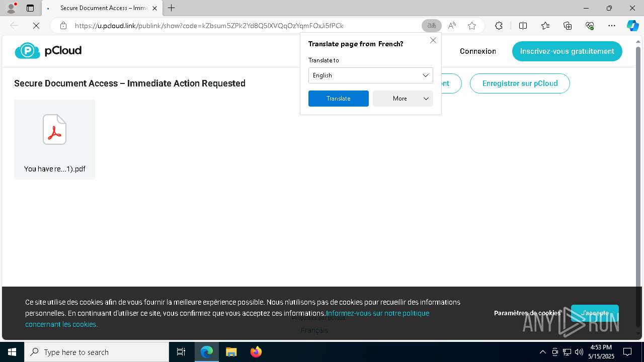This screenshot has height=362, width=644.
Task: View site information lock icon
Action: point(63,26)
